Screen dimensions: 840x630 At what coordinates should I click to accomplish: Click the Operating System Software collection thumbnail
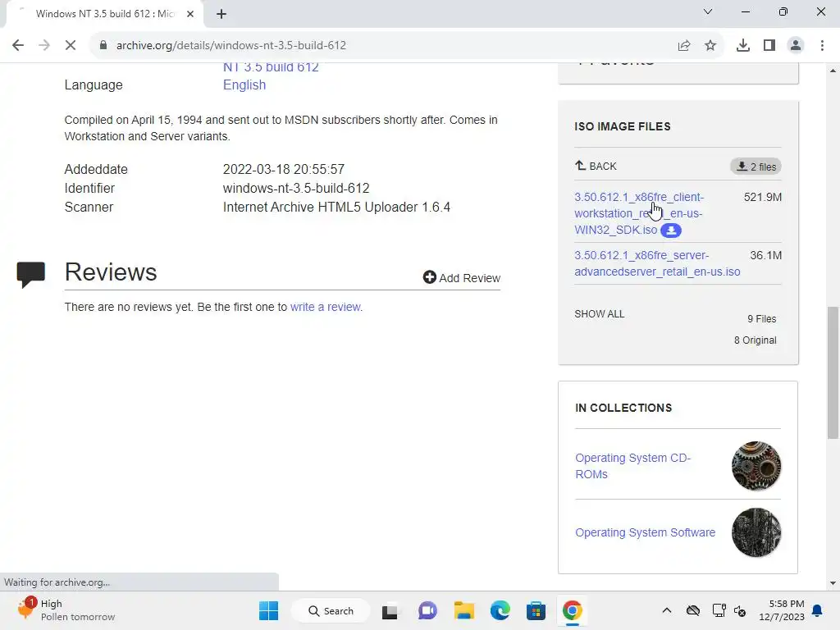coord(756,532)
